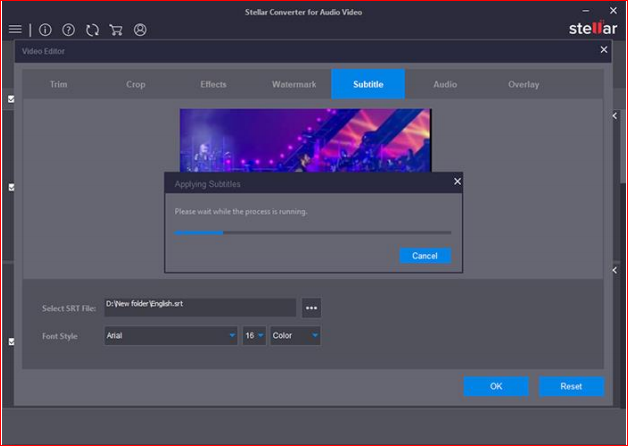Image resolution: width=628 pixels, height=446 pixels.
Task: Switch to the Audio tab
Action: (x=445, y=84)
